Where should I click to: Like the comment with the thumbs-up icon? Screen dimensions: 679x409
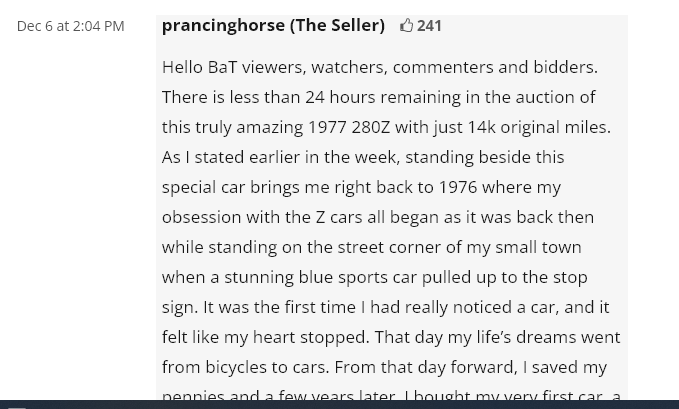coord(406,26)
